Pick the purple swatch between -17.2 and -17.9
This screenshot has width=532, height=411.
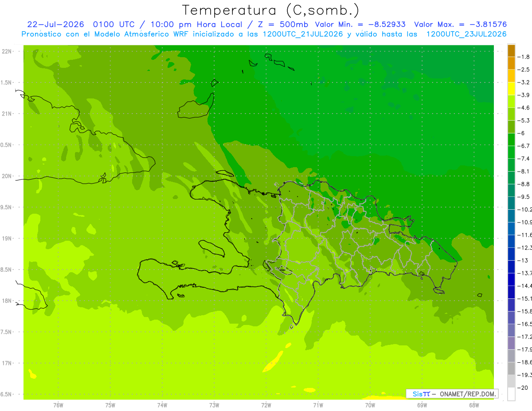click(x=511, y=343)
